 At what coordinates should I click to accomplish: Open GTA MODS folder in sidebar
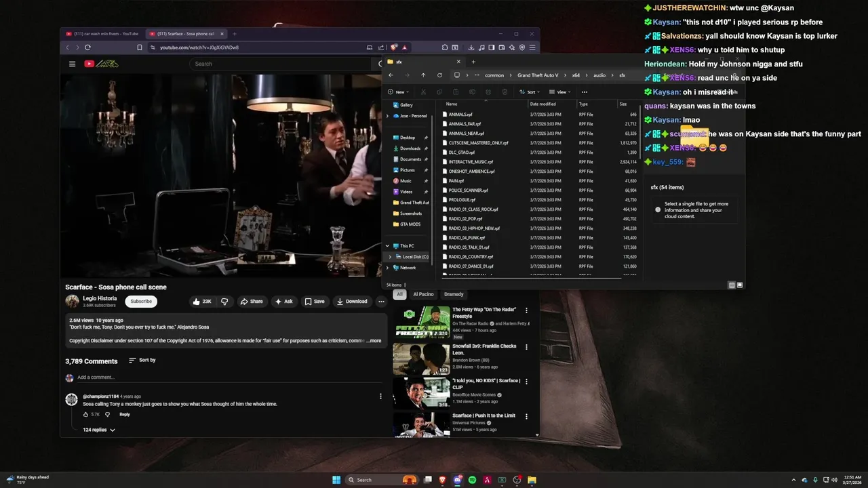pos(410,224)
